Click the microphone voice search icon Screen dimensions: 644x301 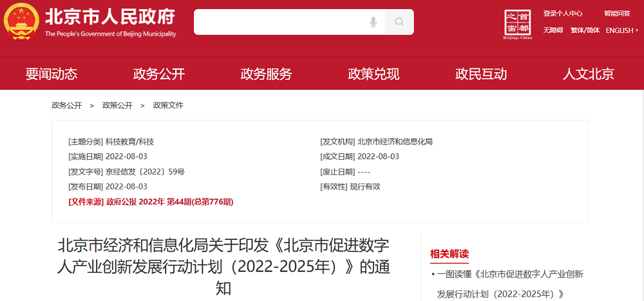coord(373,22)
